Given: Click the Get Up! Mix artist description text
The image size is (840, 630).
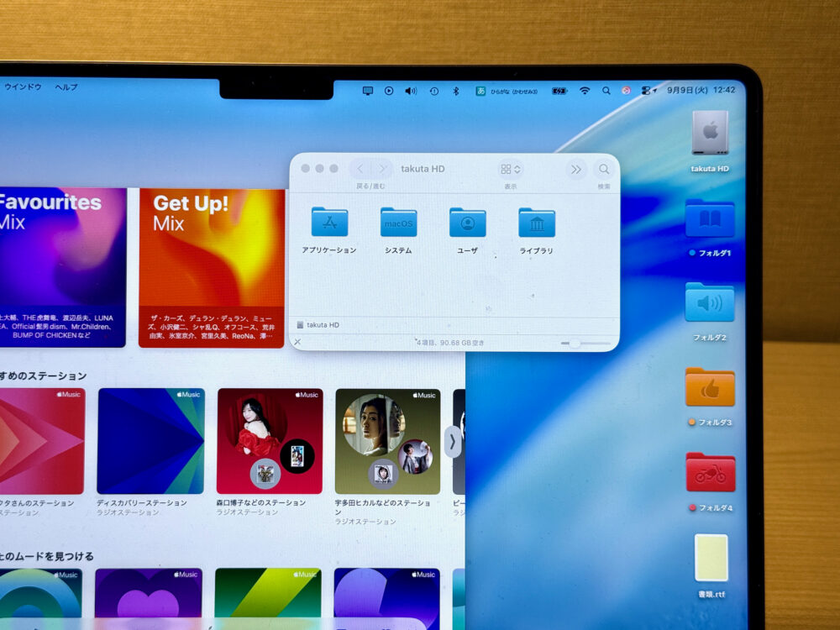Looking at the screenshot, I should click(x=212, y=327).
